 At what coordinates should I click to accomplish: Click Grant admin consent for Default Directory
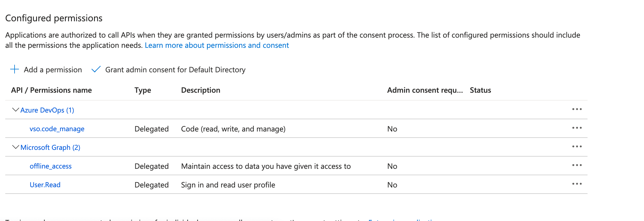click(175, 70)
